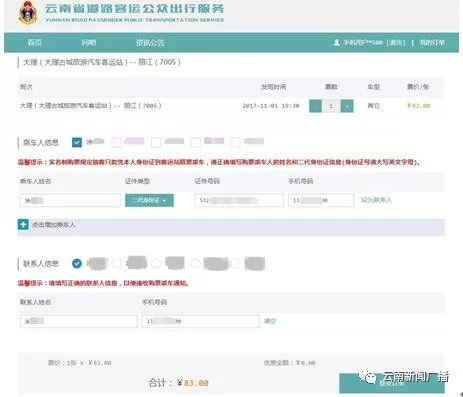Open the 二代身份证 ID type dropdown
Viewport: 463px width, 397px height.
(x=149, y=200)
